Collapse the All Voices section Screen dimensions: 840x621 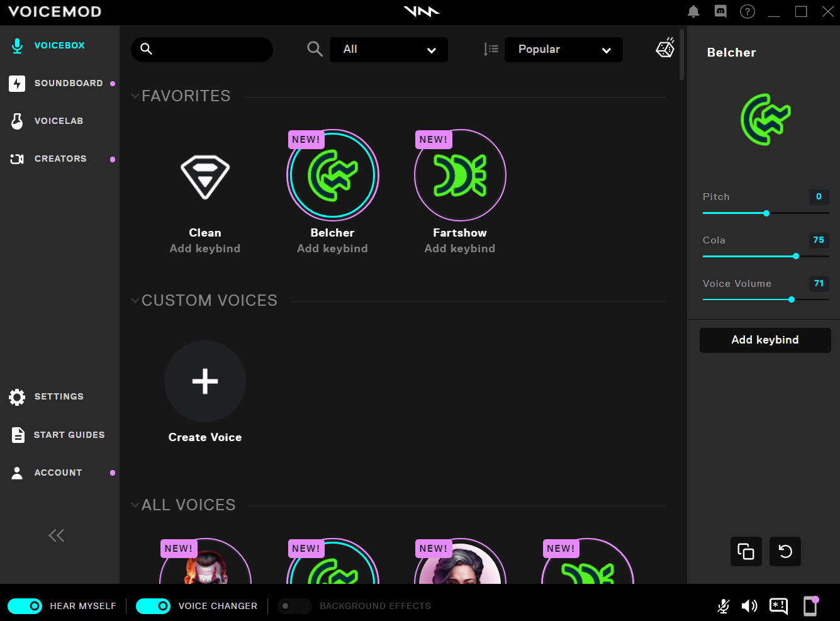[x=135, y=505]
